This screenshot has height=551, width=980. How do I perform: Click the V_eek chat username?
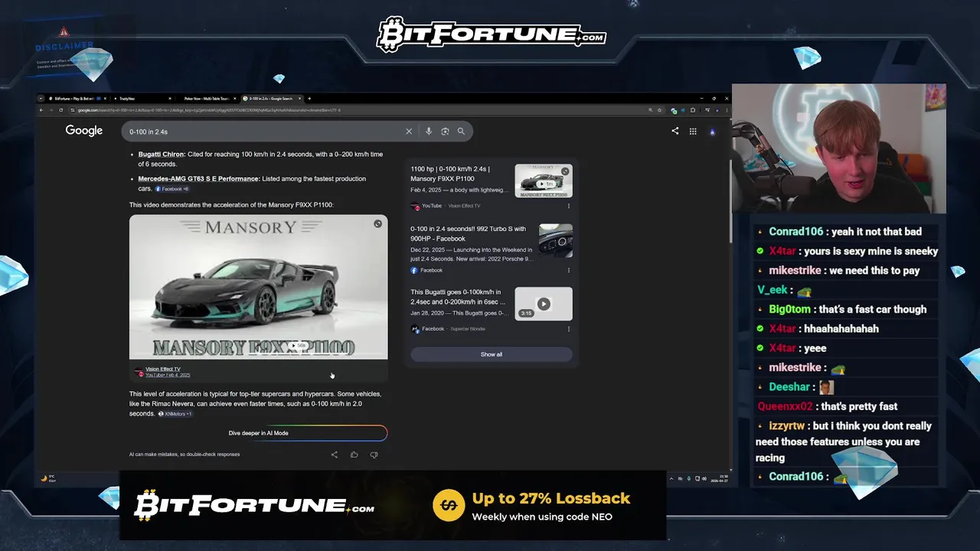pos(773,290)
